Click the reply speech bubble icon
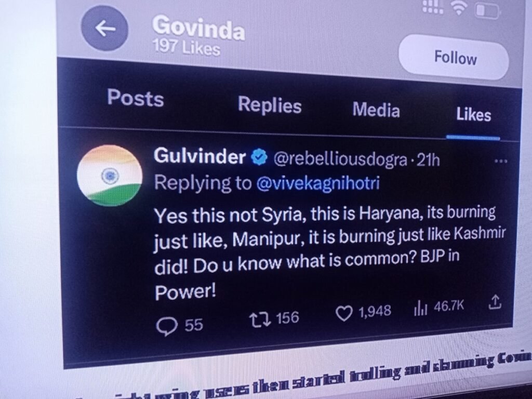532x399 pixels. (167, 326)
